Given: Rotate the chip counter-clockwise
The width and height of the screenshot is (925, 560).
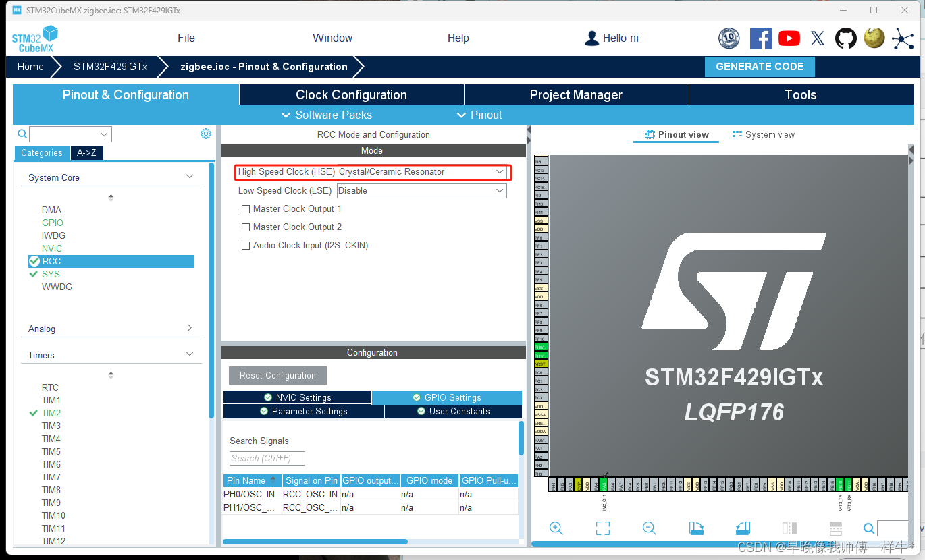Looking at the screenshot, I should tap(743, 528).
